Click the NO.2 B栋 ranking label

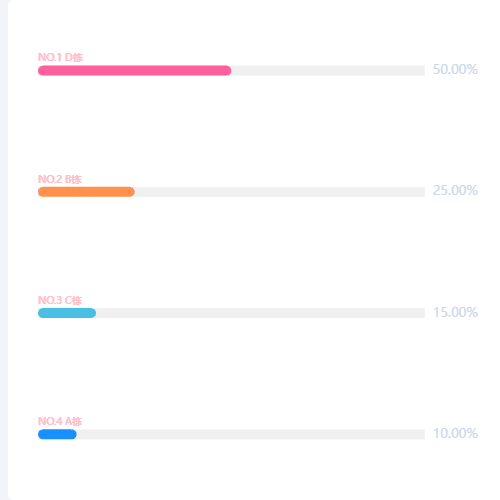pos(60,179)
